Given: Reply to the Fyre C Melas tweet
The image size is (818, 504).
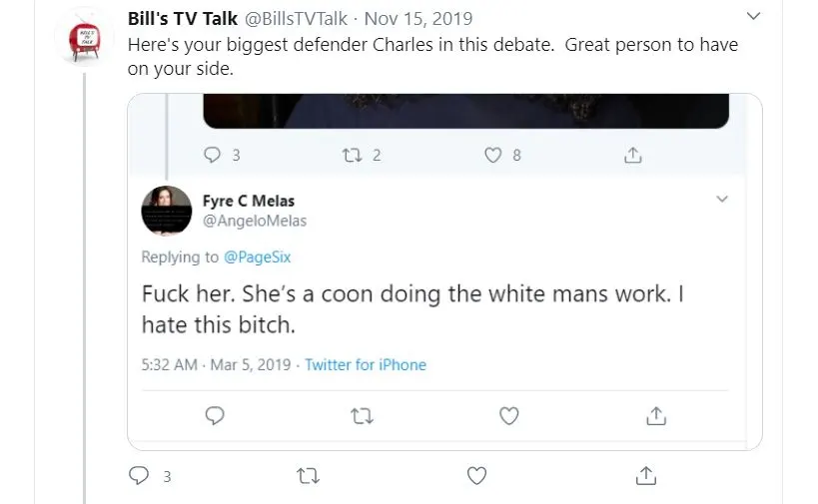Looking at the screenshot, I should click(214, 415).
